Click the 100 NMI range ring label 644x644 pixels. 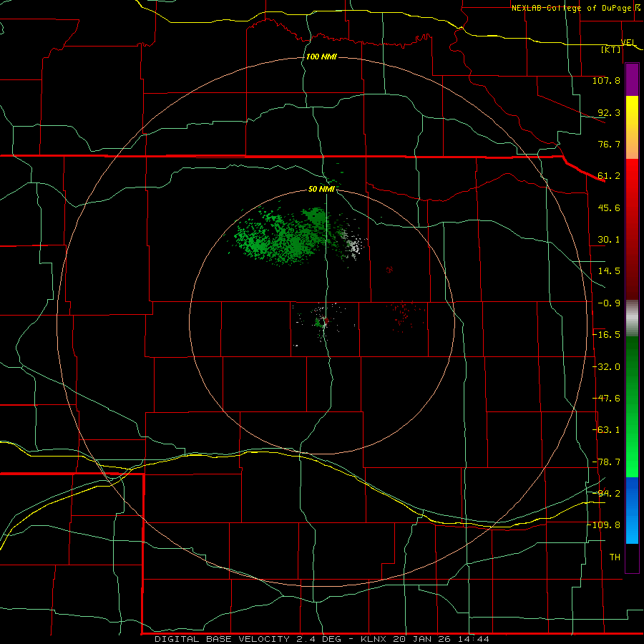pos(321,57)
